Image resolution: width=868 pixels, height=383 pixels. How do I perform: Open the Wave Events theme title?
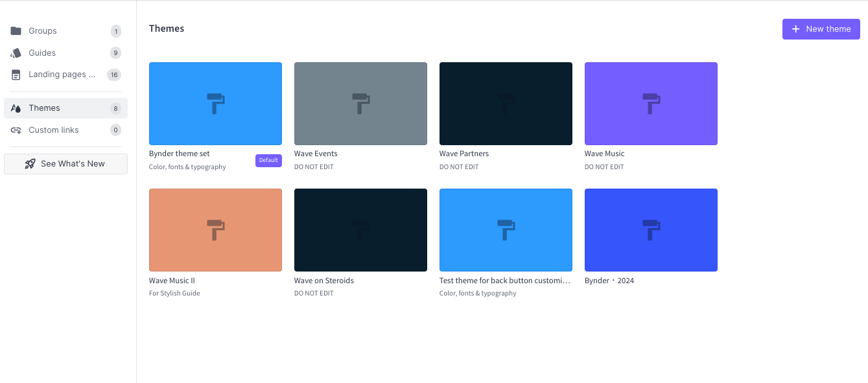pos(316,154)
